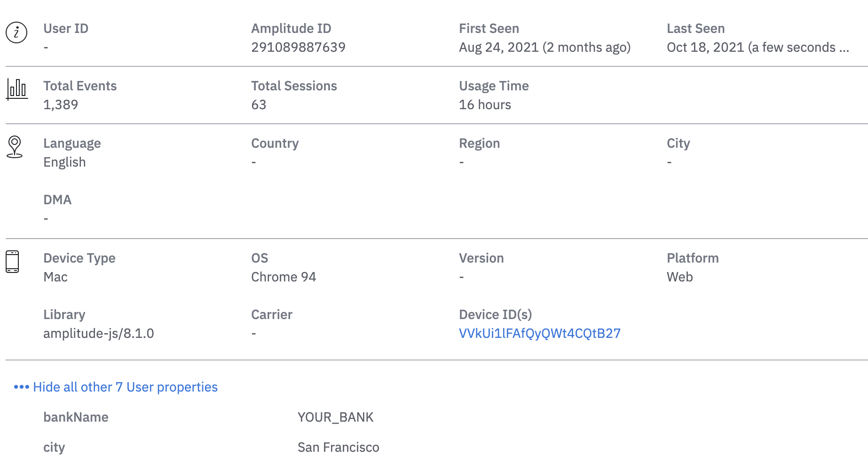Click the mobile device icon
The width and height of the screenshot is (868, 464).
coord(12,262)
